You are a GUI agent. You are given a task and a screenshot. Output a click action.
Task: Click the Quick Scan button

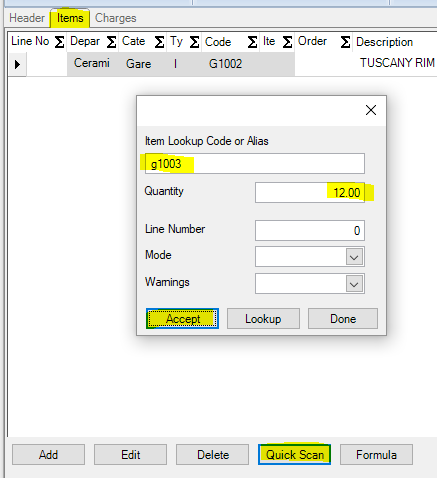pos(295,455)
